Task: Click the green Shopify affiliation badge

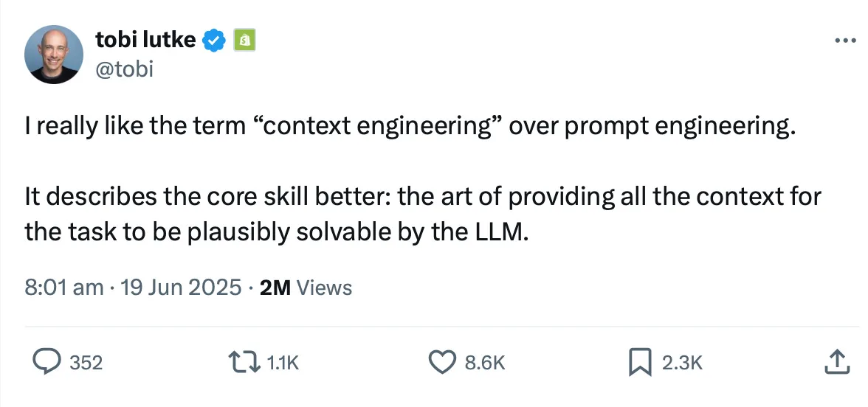Action: [x=244, y=41]
